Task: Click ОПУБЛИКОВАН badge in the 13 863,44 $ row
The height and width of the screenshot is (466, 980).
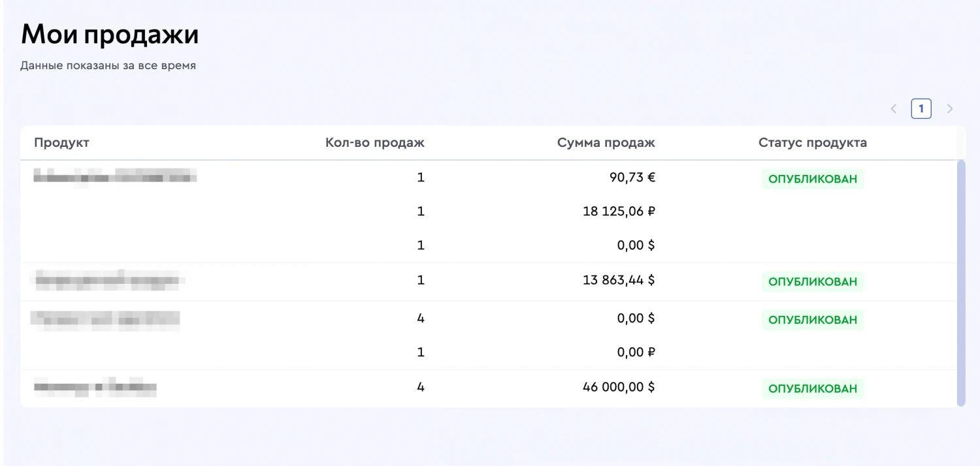Action: (x=812, y=282)
